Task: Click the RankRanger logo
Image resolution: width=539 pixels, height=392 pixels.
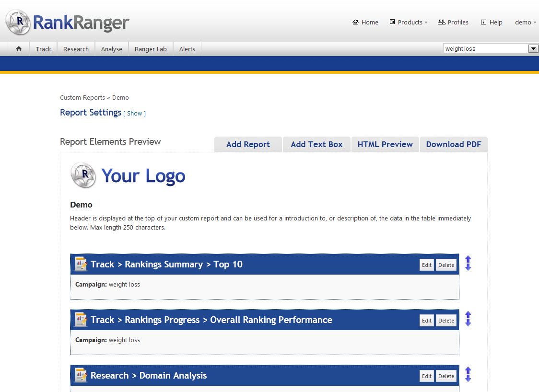Action: click(67, 23)
